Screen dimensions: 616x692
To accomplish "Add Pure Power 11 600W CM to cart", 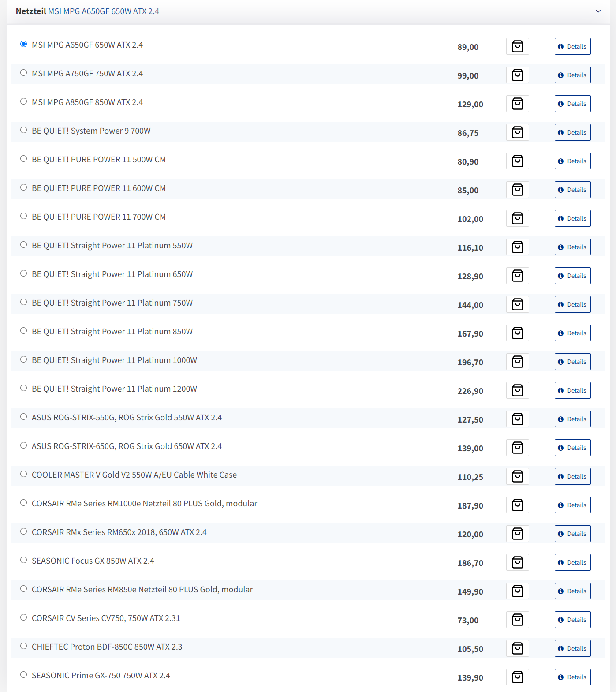I will (517, 190).
